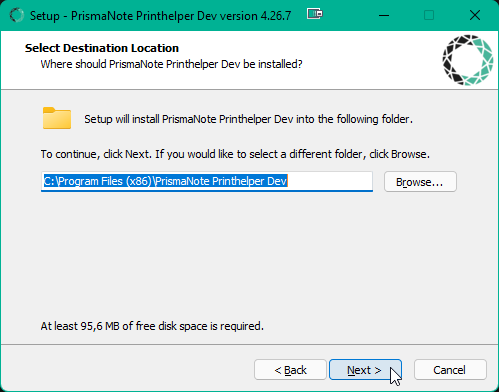Click 'Setup will install PrismaNote Printhelper Dev' text
This screenshot has height=392, width=499.
point(248,119)
